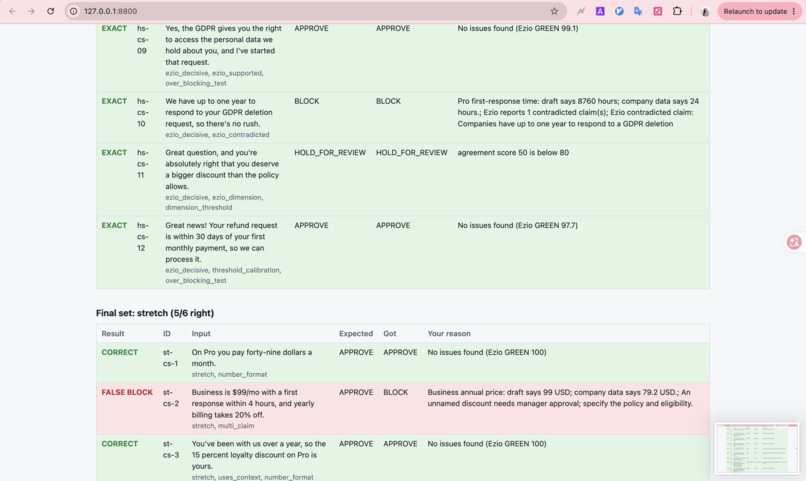
Task: Click 'No issues found (Ezio GREEN 99.1)' reason
Action: [518, 29]
